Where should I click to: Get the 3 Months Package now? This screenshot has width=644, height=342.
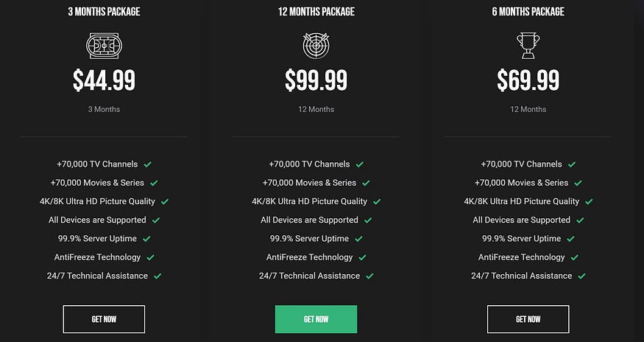(x=104, y=319)
